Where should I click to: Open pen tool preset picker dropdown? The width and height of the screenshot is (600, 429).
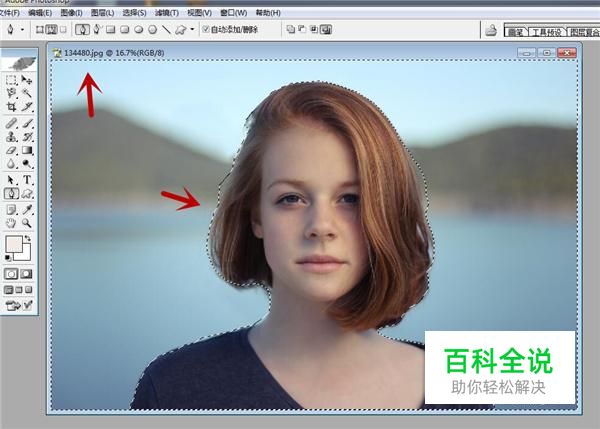point(23,29)
